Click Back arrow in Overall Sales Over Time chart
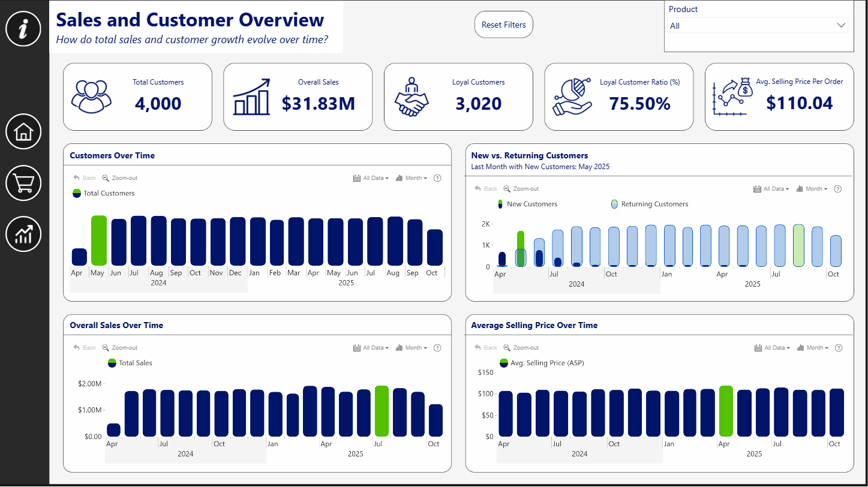Image resolution: width=868 pixels, height=487 pixels. (85, 348)
